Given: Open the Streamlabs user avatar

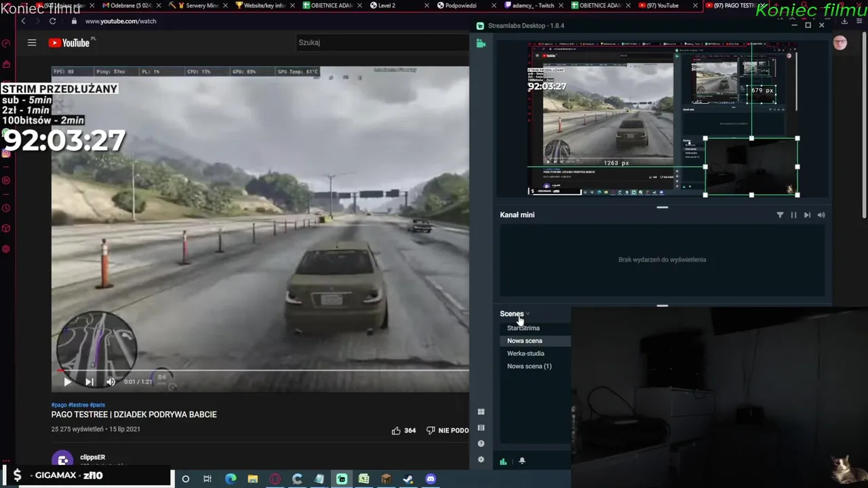Looking at the screenshot, I should tap(840, 43).
